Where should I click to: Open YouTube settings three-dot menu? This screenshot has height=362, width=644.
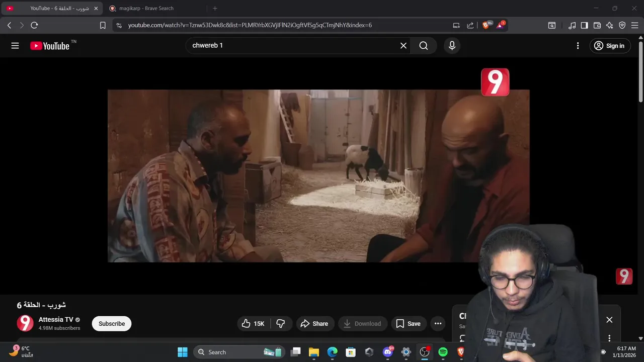[578, 46]
